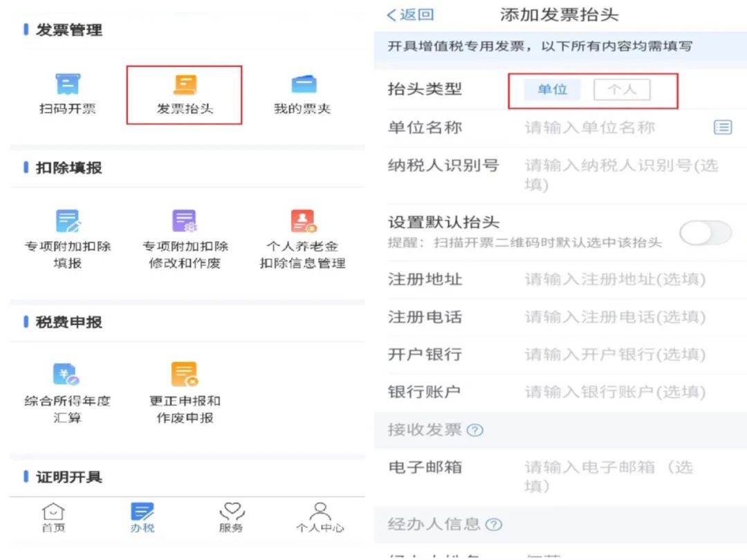Click help icon beside 经办人信息
This screenshot has width=747, height=560.
point(494,525)
